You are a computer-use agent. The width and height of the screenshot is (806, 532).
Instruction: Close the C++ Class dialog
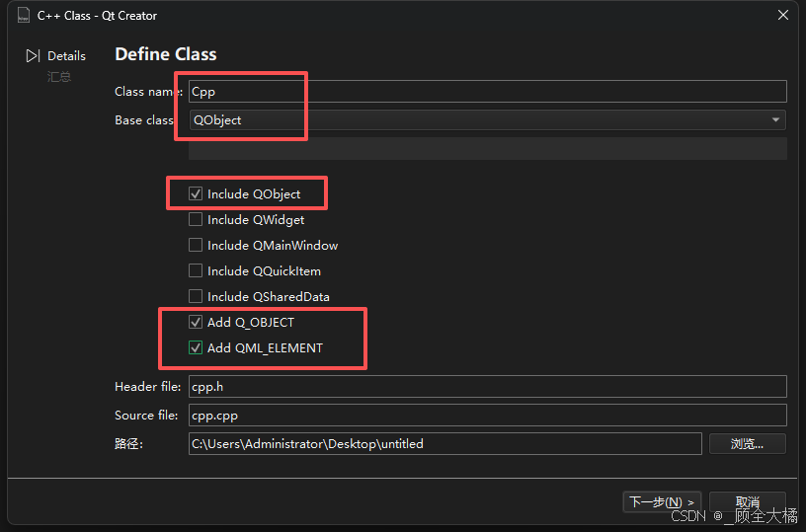pyautogui.click(x=783, y=15)
